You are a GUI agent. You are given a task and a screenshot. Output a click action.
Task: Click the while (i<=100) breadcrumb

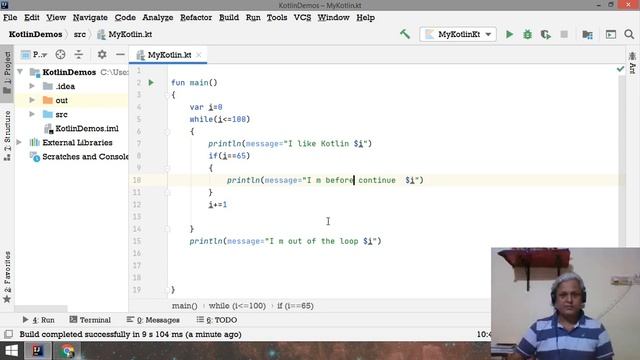(237, 306)
